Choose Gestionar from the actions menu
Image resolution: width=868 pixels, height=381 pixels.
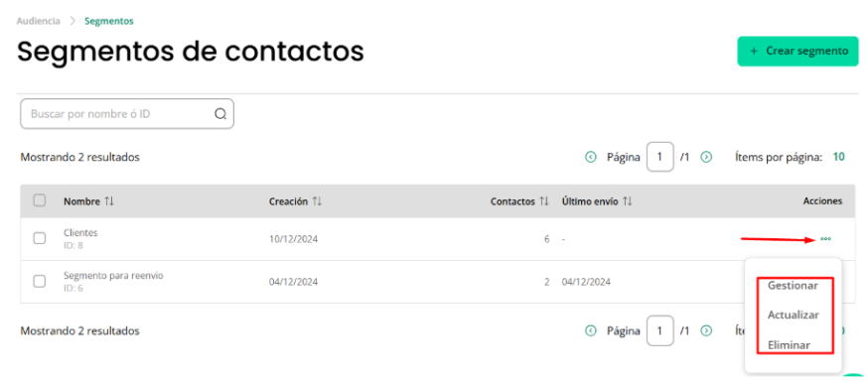tap(793, 286)
